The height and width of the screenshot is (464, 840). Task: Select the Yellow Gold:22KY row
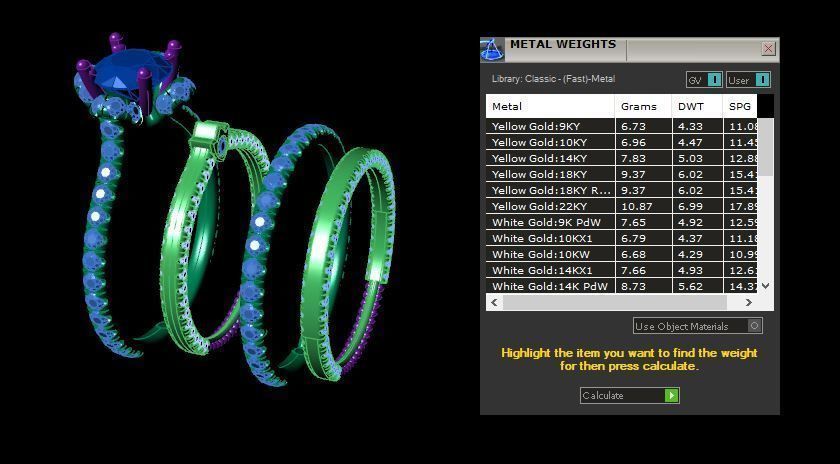(621, 206)
